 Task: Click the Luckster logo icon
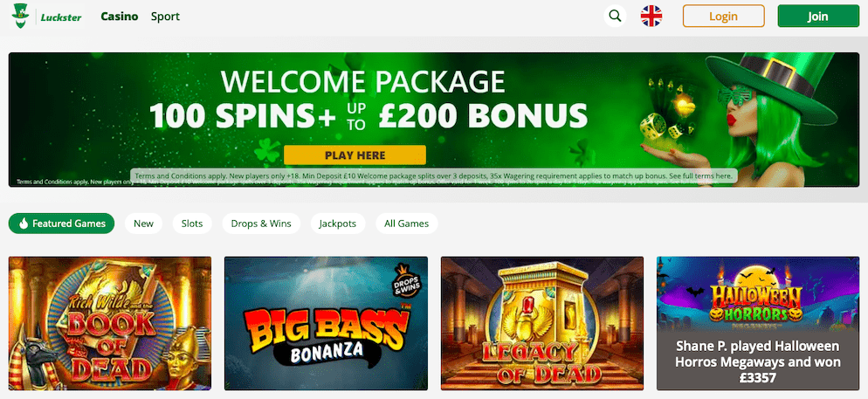[x=20, y=17]
